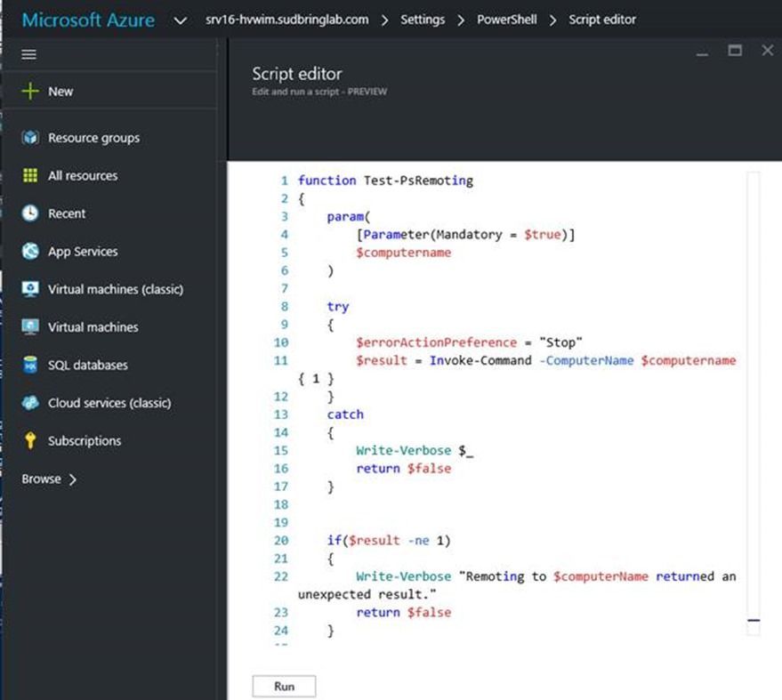Navigate to srv16-hvwim.sudbringlab.com breadcrumb
Image resolution: width=782 pixels, height=700 pixels.
pyautogui.click(x=287, y=20)
